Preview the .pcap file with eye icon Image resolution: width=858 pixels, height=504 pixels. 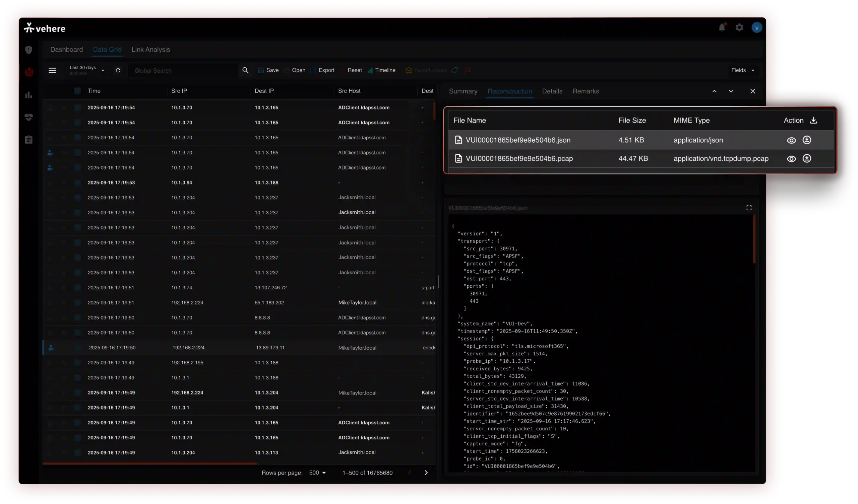pos(791,159)
